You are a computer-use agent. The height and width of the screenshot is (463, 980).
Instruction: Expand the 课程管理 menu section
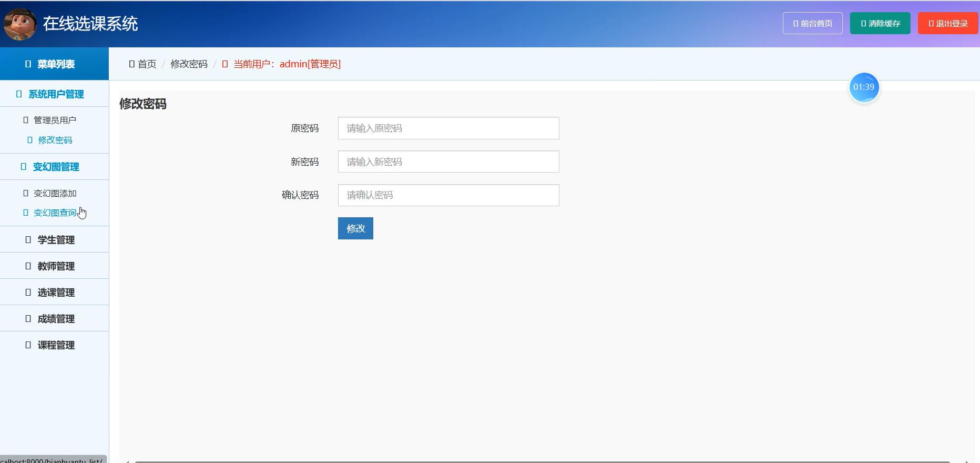54,345
